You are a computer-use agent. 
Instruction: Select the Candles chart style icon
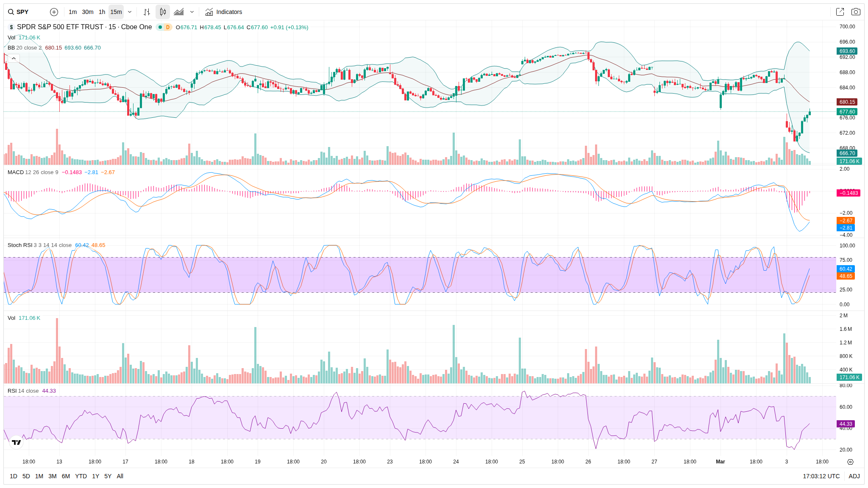click(163, 12)
